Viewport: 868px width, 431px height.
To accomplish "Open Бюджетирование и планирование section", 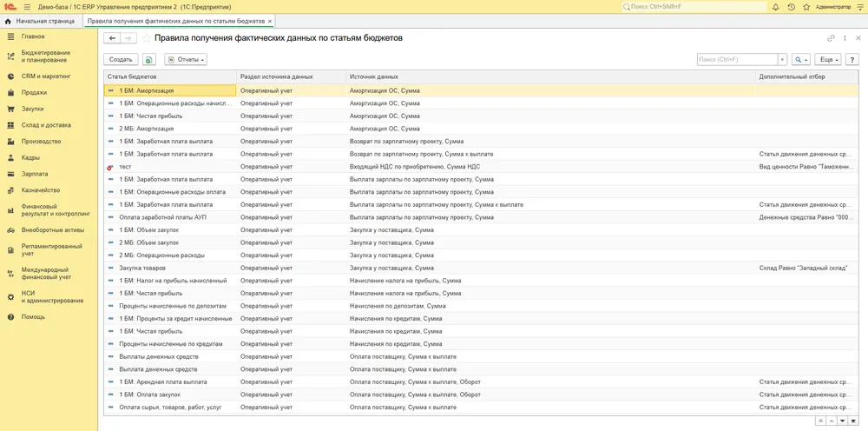I will 45,56.
